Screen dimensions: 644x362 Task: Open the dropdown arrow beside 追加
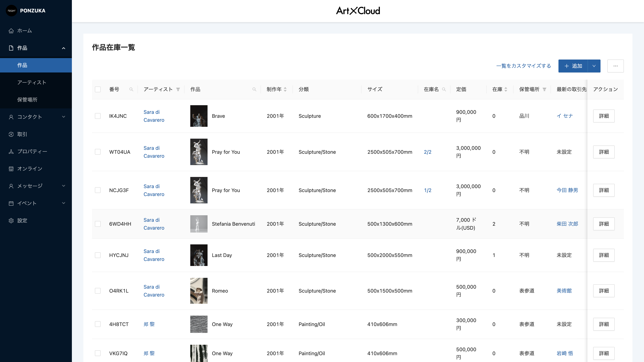click(x=594, y=66)
